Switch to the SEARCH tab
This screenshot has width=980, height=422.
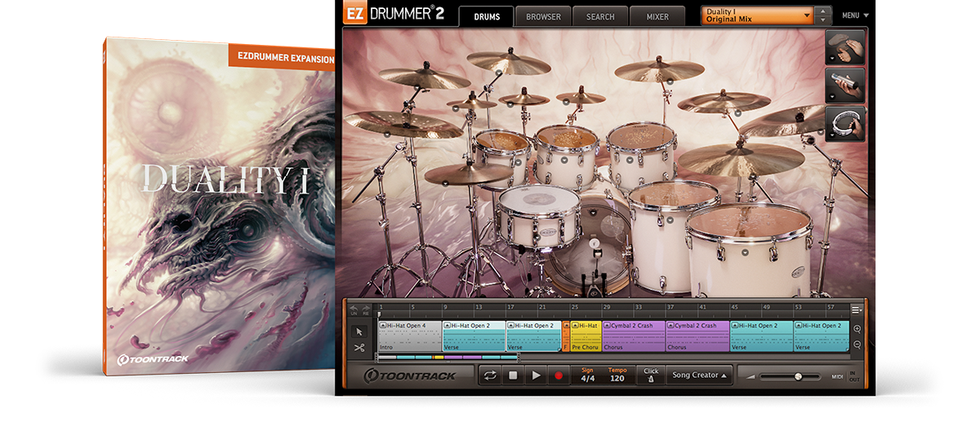click(x=600, y=16)
